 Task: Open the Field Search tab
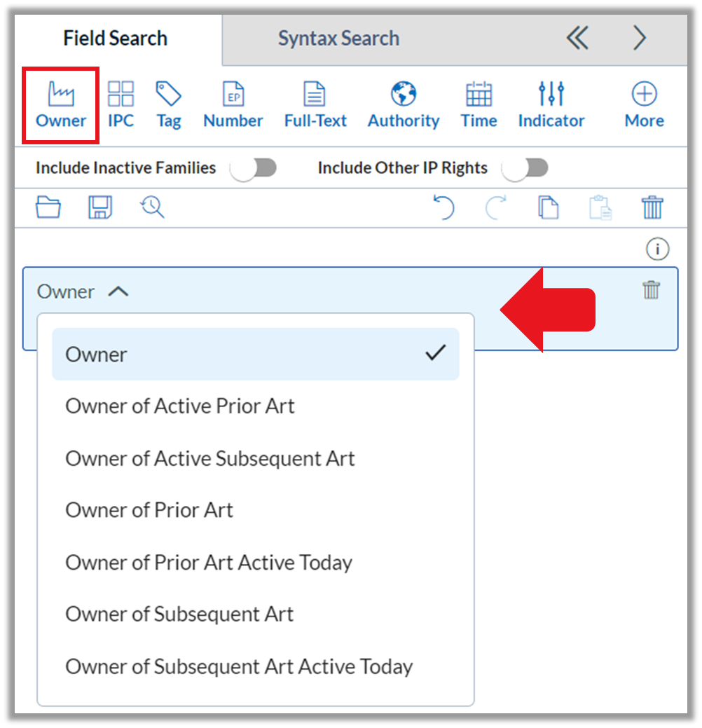115,39
